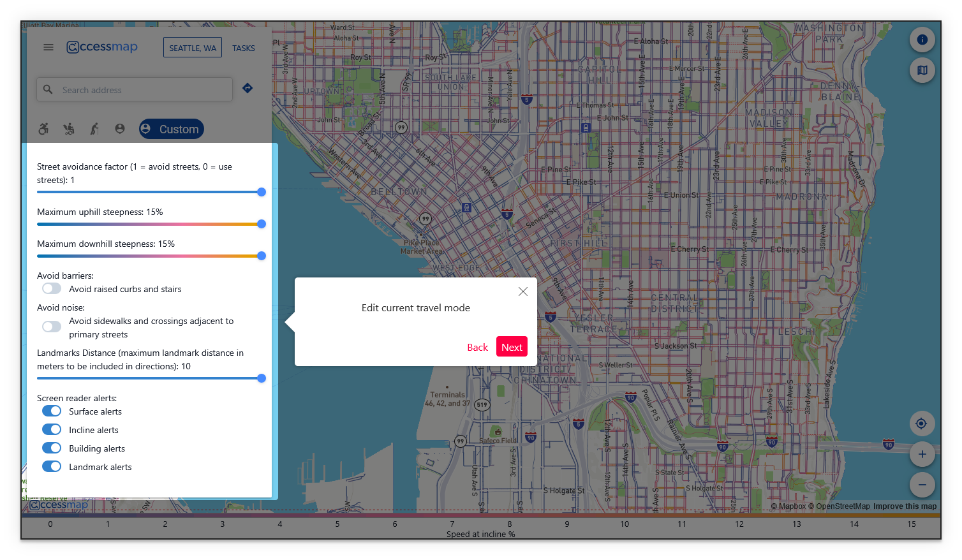The height and width of the screenshot is (560, 962).
Task: Select the cane walking profile icon
Action: (94, 129)
